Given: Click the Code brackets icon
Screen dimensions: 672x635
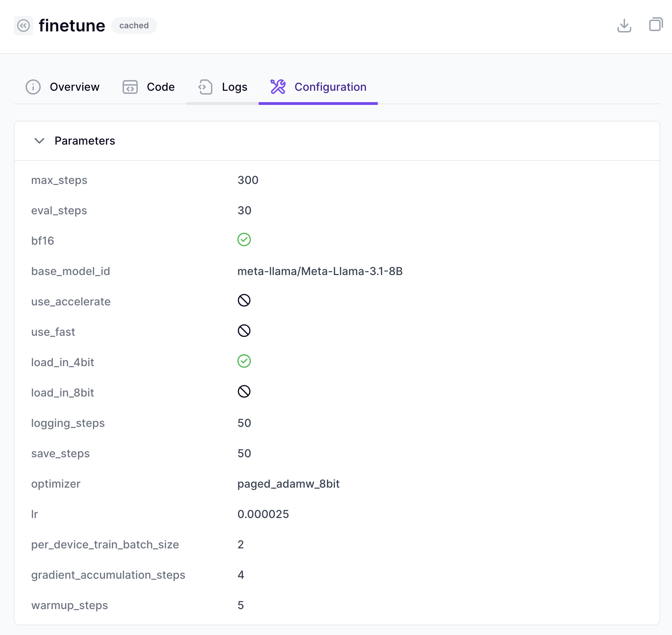Looking at the screenshot, I should click(x=130, y=87).
